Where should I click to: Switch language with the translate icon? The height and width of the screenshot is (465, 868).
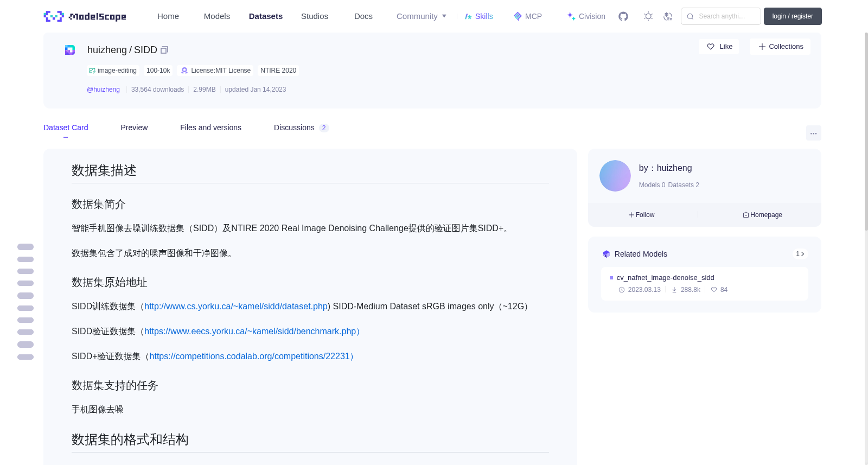pyautogui.click(x=668, y=16)
